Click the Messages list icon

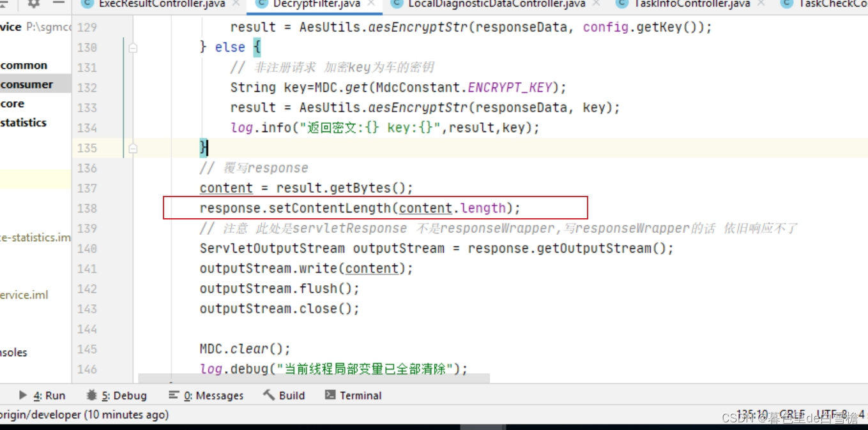[x=174, y=395]
